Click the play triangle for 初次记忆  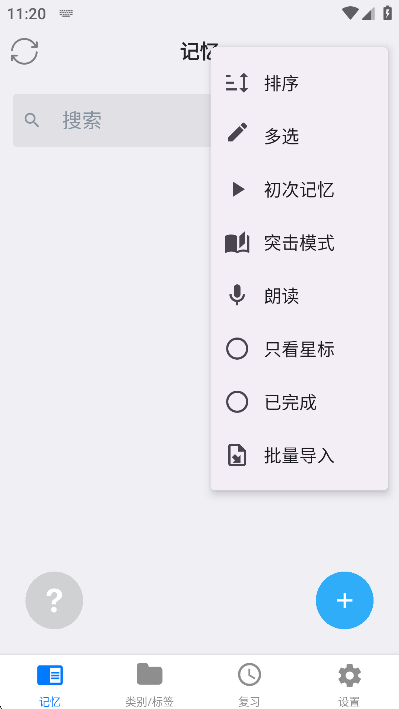click(238, 189)
